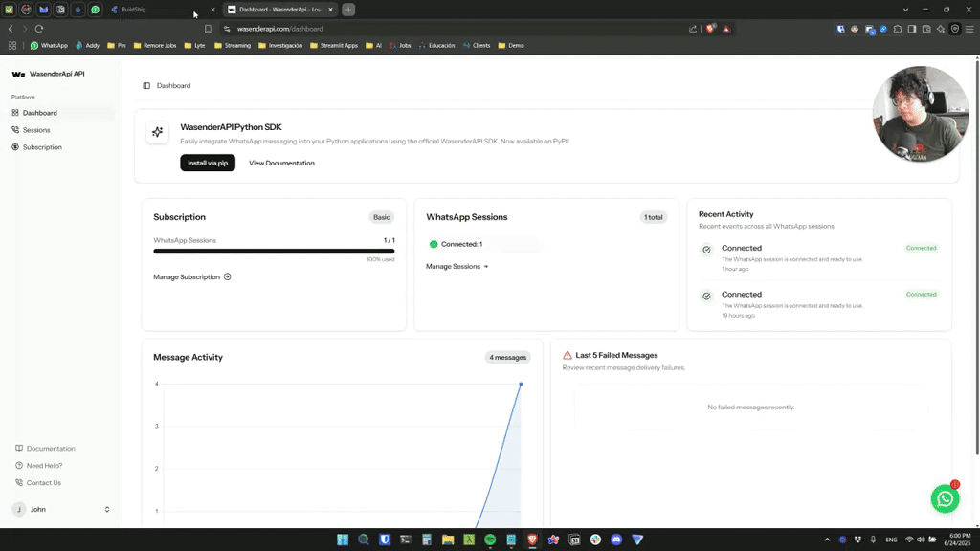This screenshot has height=551, width=980.
Task: Expand the Clients bookmark folder
Action: (477, 46)
